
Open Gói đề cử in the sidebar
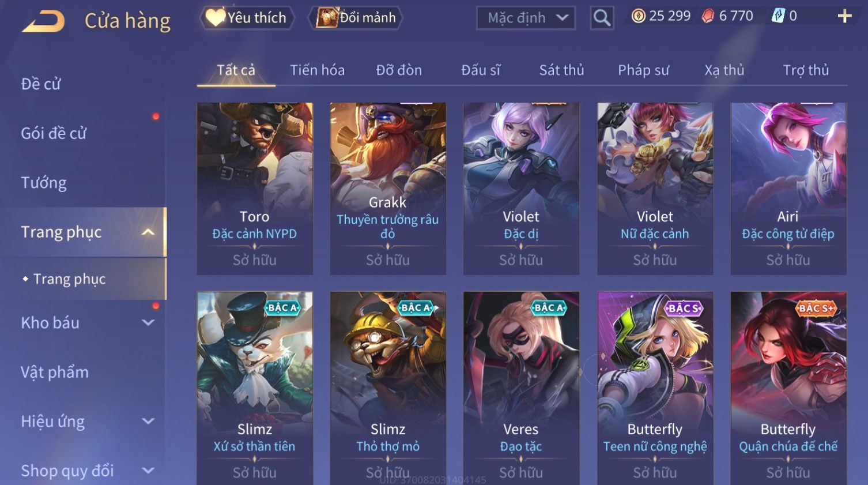(54, 133)
